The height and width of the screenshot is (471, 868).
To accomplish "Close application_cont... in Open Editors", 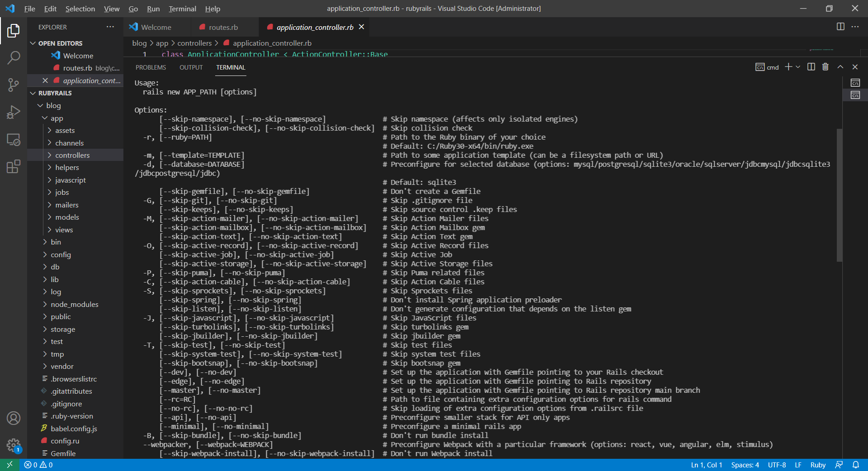I will coord(45,80).
